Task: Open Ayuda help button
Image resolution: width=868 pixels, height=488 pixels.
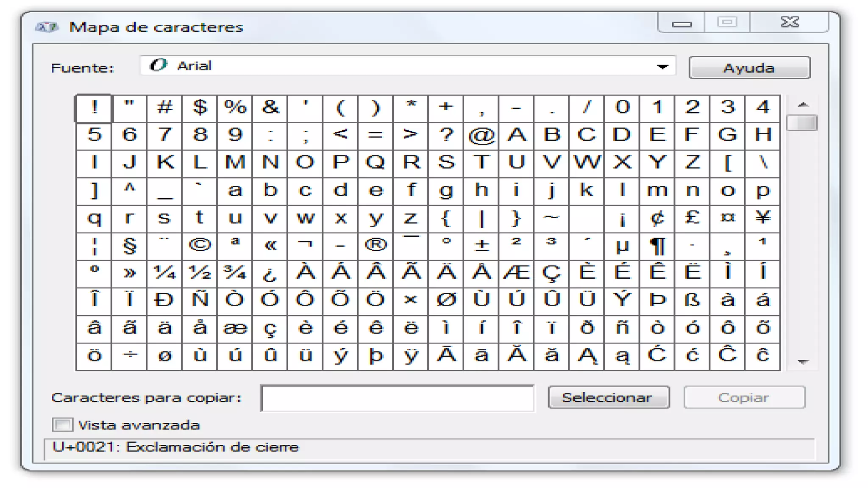Action: tap(749, 68)
